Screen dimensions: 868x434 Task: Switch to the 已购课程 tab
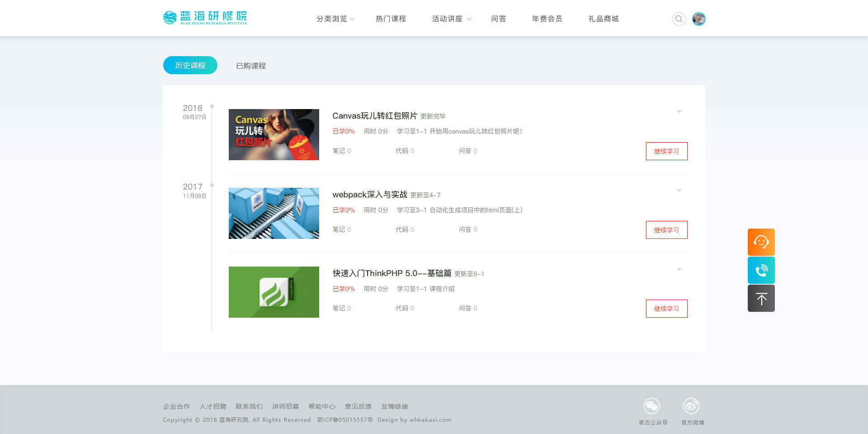251,66
